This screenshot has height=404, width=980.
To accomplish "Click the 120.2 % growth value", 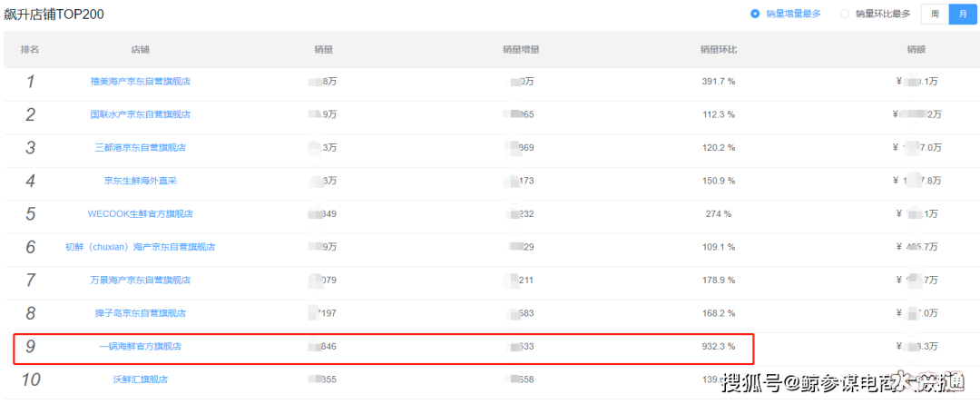I will coord(719,148).
